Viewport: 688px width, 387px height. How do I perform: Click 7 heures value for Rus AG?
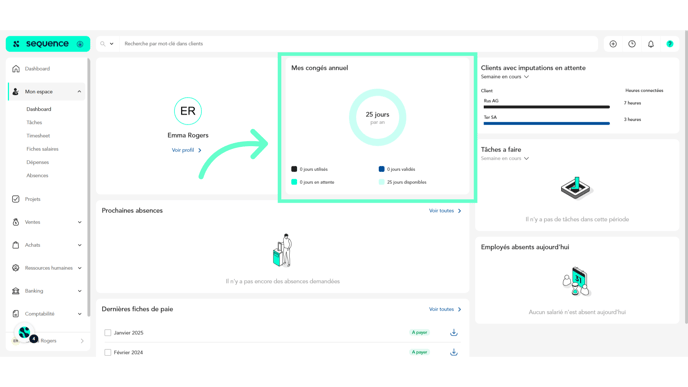click(632, 103)
